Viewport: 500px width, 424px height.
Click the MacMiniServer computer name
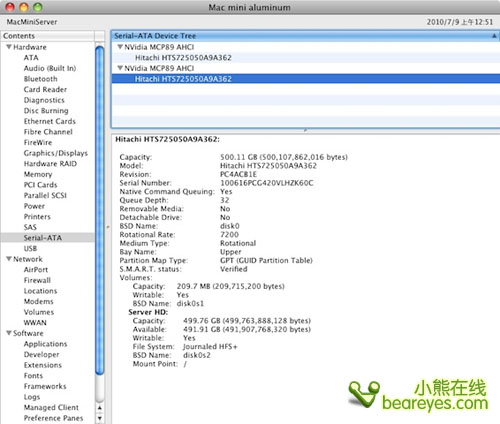pos(32,22)
